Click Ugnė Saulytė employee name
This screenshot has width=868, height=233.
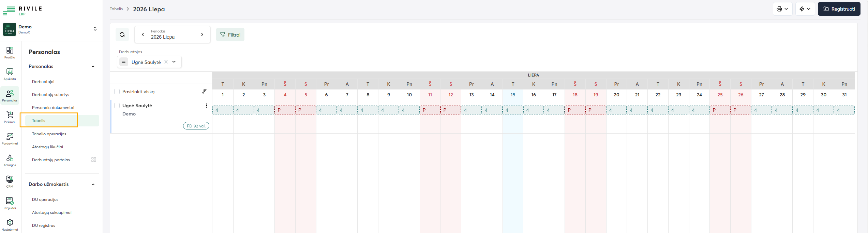[x=137, y=106]
